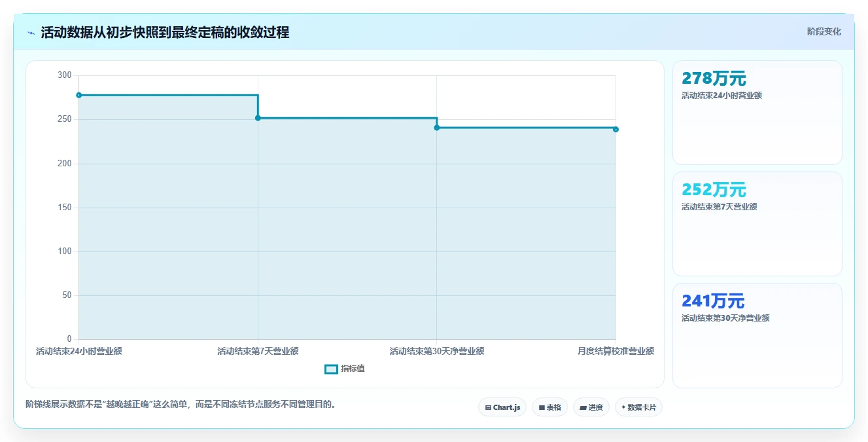Click the chart data point at 活动结束24小时营业额
This screenshot has height=442, width=868.
click(x=79, y=95)
